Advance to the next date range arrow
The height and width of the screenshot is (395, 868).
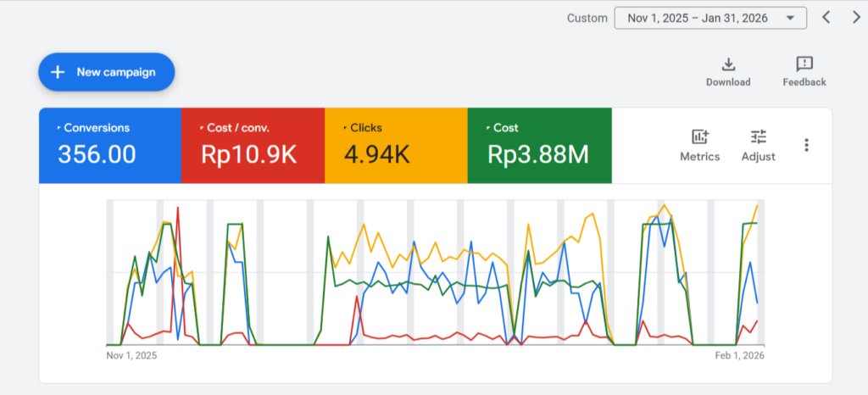[x=855, y=18]
